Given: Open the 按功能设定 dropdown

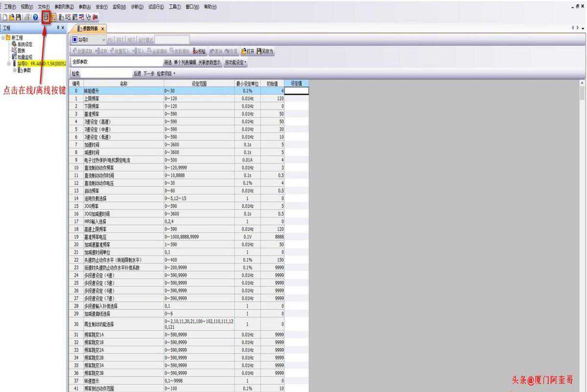Looking at the screenshot, I should (x=235, y=63).
